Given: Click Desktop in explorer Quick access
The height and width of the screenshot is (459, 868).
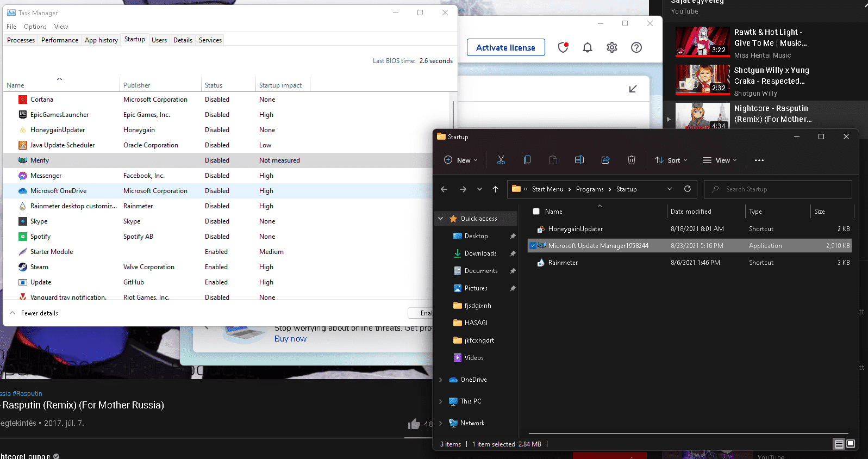Looking at the screenshot, I should 476,236.
